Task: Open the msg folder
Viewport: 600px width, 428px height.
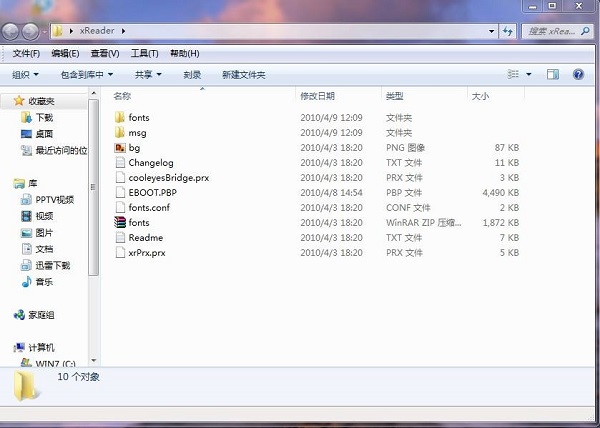Action: pos(137,133)
